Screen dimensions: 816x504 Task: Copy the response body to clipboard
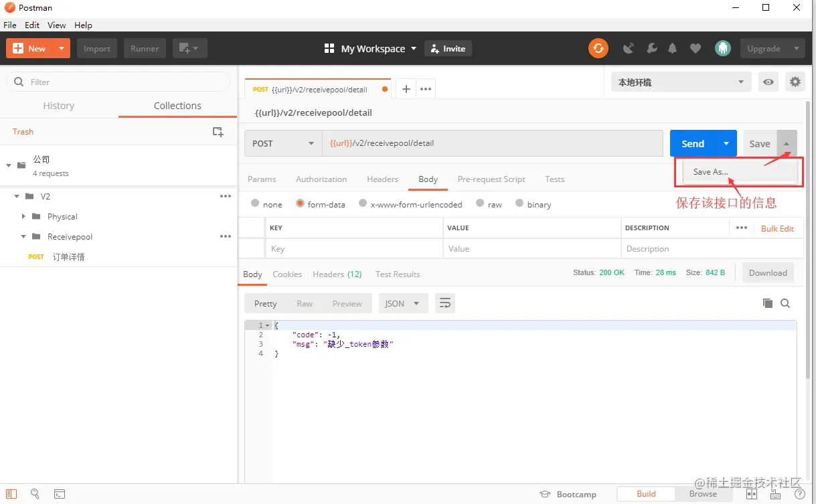(768, 303)
